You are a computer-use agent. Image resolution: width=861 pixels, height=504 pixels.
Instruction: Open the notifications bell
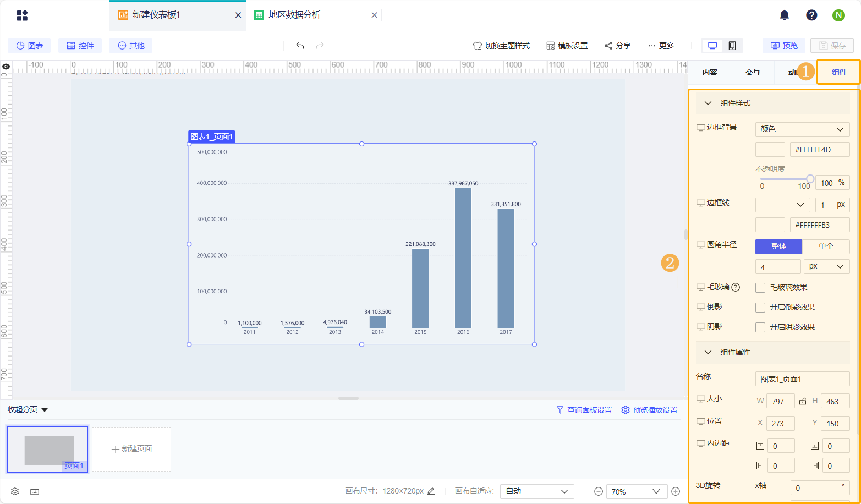pyautogui.click(x=785, y=15)
